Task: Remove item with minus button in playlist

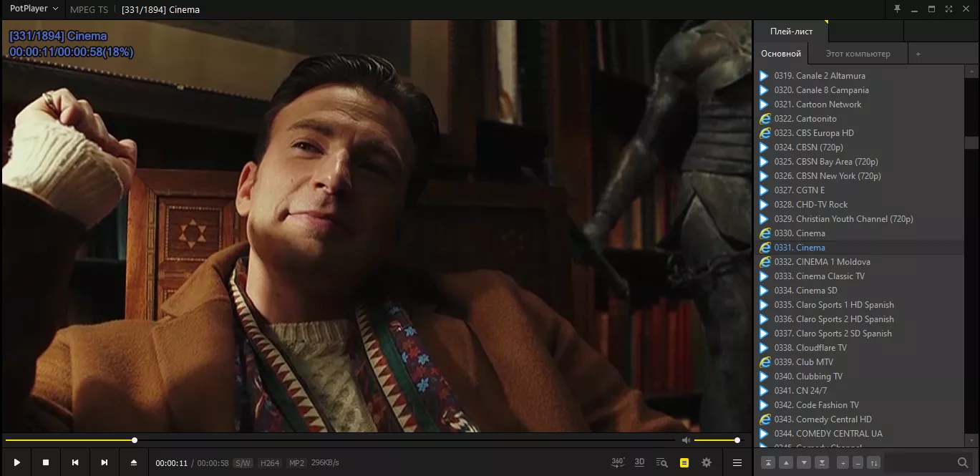Action: pos(858,462)
